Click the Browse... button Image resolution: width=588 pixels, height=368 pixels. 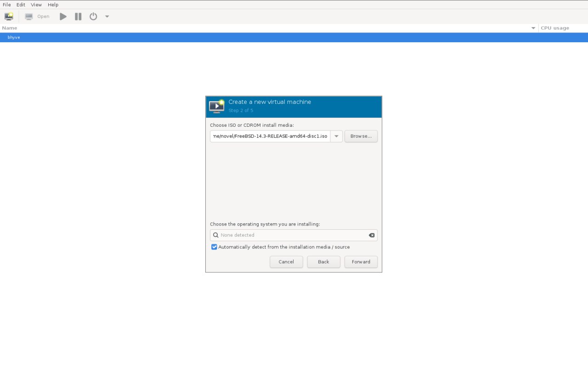[361, 136]
